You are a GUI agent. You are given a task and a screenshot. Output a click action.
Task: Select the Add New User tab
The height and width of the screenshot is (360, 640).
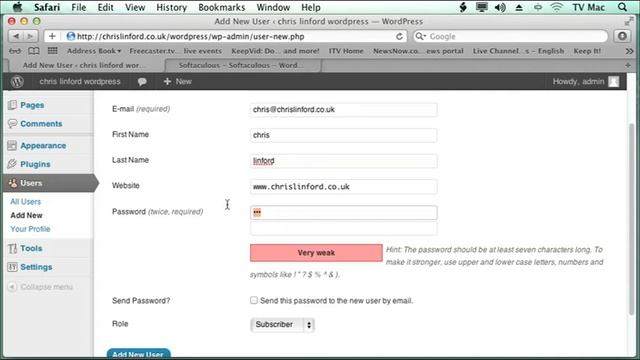tap(84, 65)
